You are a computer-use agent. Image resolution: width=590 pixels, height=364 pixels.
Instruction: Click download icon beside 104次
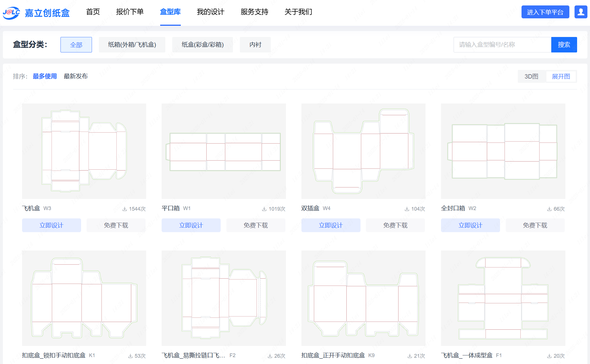(x=407, y=209)
